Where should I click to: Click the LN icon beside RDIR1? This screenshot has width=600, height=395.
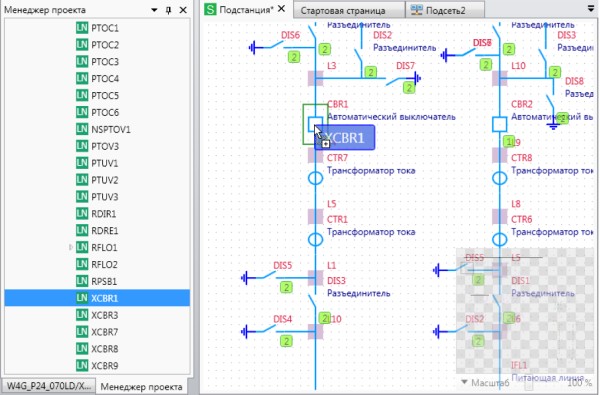tap(82, 214)
